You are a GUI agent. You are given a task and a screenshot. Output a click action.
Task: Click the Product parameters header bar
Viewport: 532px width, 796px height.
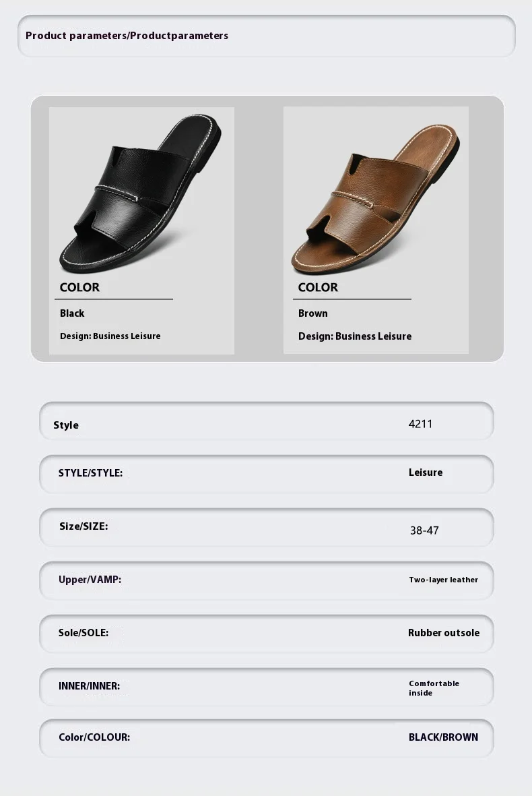266,36
